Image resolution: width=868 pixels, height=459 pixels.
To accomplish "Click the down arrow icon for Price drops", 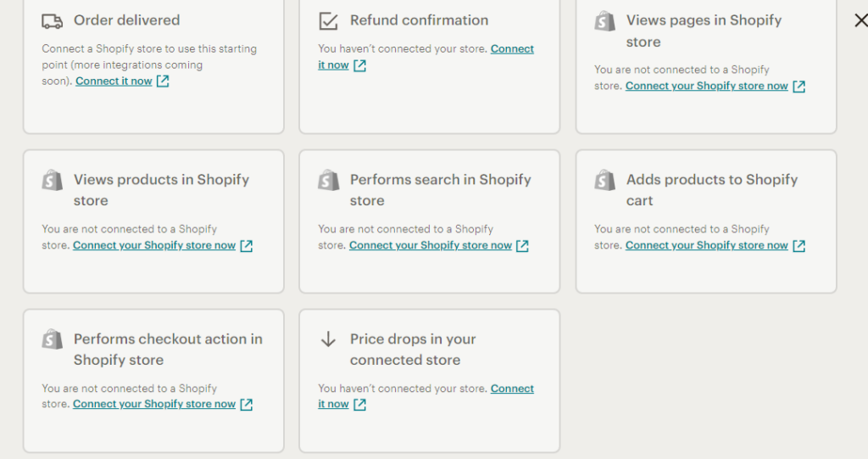I will [328, 339].
